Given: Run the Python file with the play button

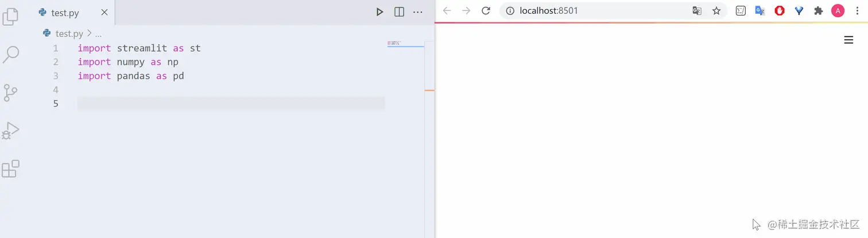Looking at the screenshot, I should 379,12.
